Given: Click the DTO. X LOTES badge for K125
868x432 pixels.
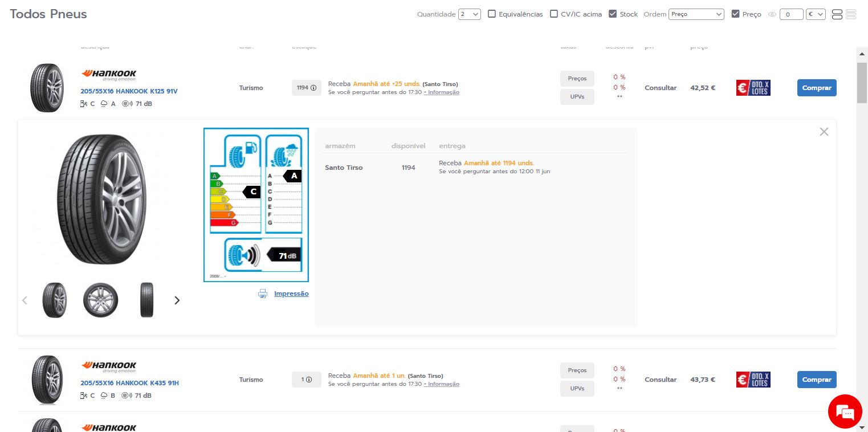Looking at the screenshot, I should [x=753, y=88].
